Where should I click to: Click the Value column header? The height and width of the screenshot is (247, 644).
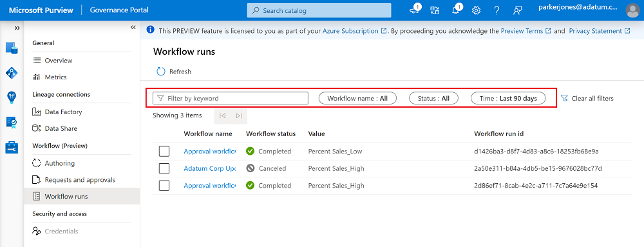316,133
